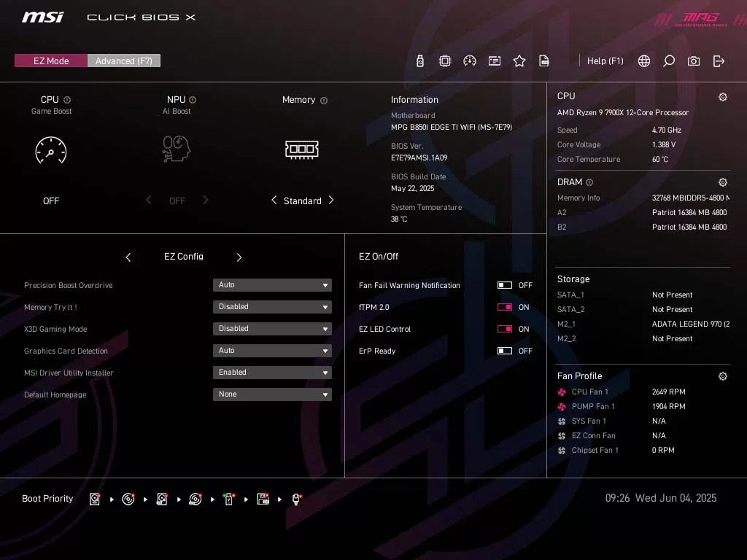Screen dimensions: 747x560
Task: Open the board explorer panel icon
Action: click(x=495, y=61)
